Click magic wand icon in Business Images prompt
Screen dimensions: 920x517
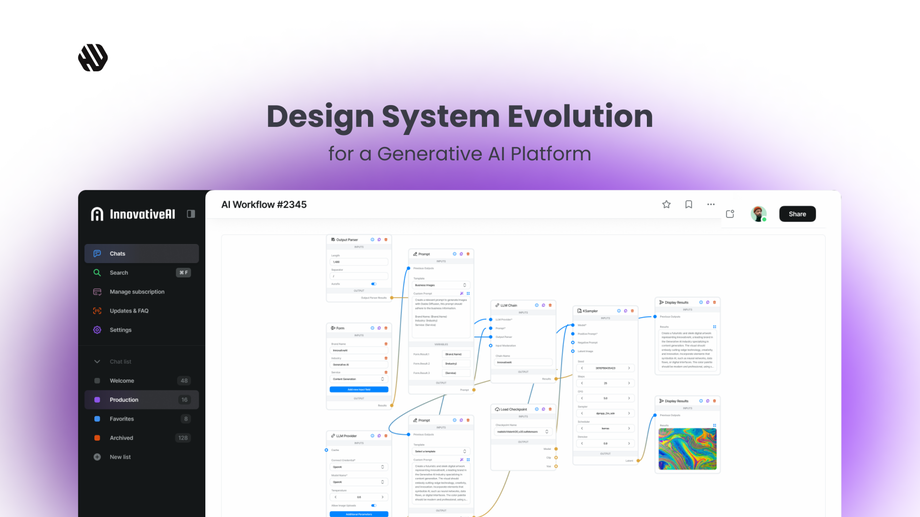(462, 293)
